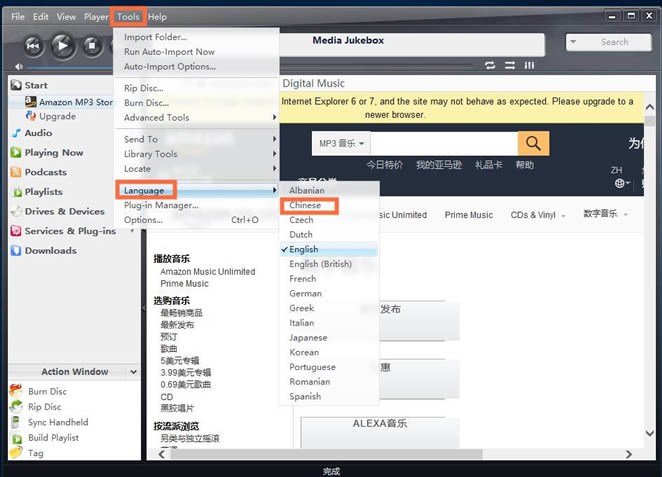This screenshot has width=662, height=477.
Task: Select the checked English language option
Action: (304, 249)
